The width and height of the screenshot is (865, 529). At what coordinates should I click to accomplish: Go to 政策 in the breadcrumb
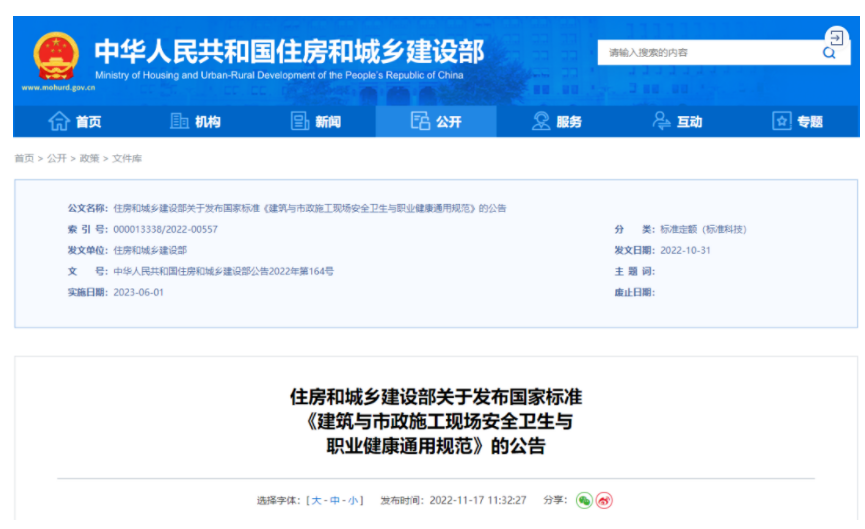(x=89, y=158)
